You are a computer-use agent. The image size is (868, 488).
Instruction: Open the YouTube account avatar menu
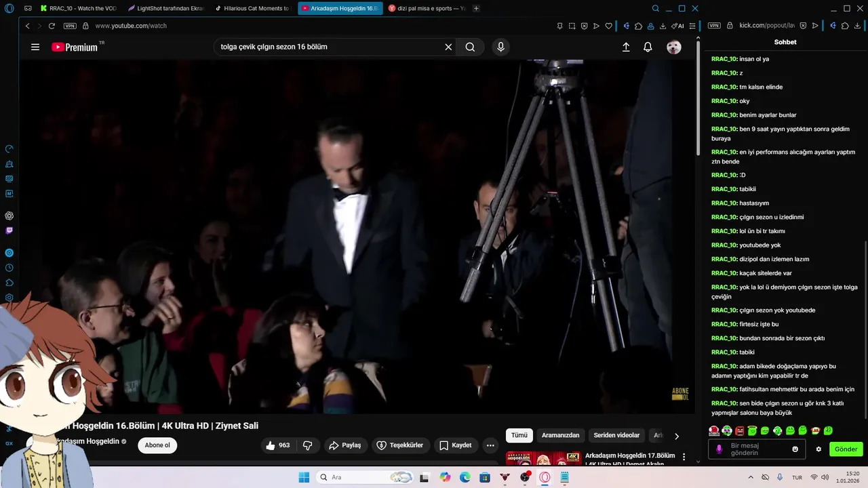[673, 47]
